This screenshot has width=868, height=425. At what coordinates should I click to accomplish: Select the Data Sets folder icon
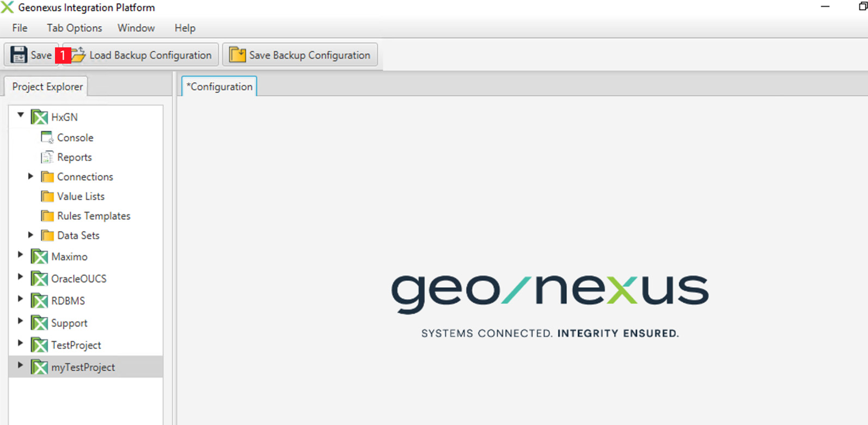click(47, 236)
